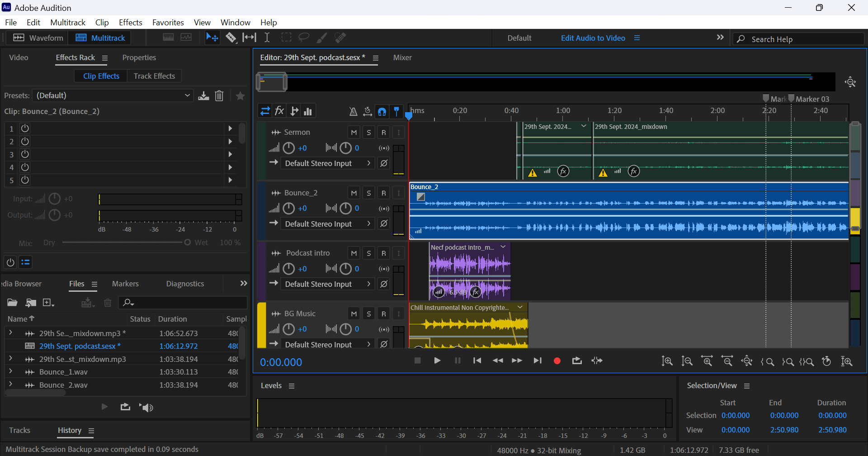Image resolution: width=868 pixels, height=456 pixels.
Task: Open the Effects menu
Action: pos(131,23)
